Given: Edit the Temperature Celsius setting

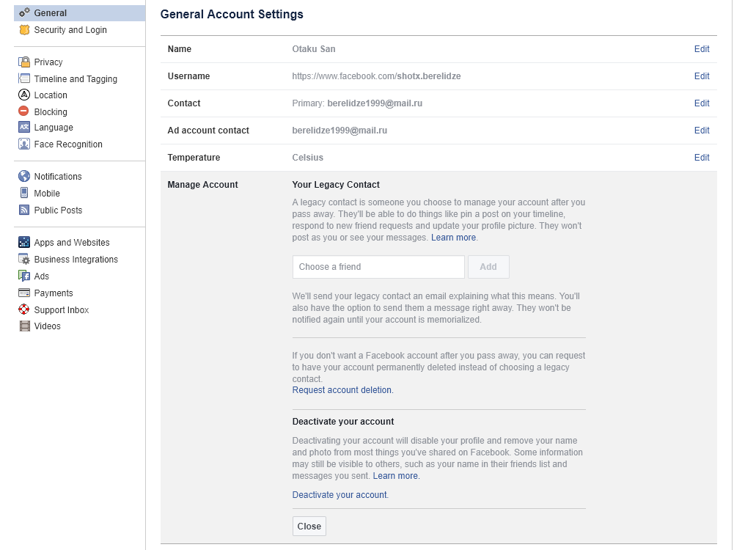Looking at the screenshot, I should (x=702, y=158).
